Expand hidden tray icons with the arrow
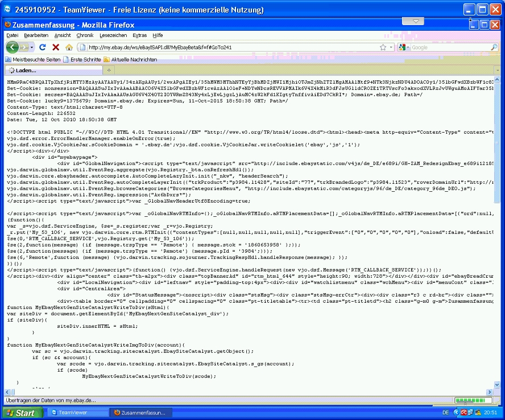The width and height of the screenshot is (505, 420). click(456, 413)
